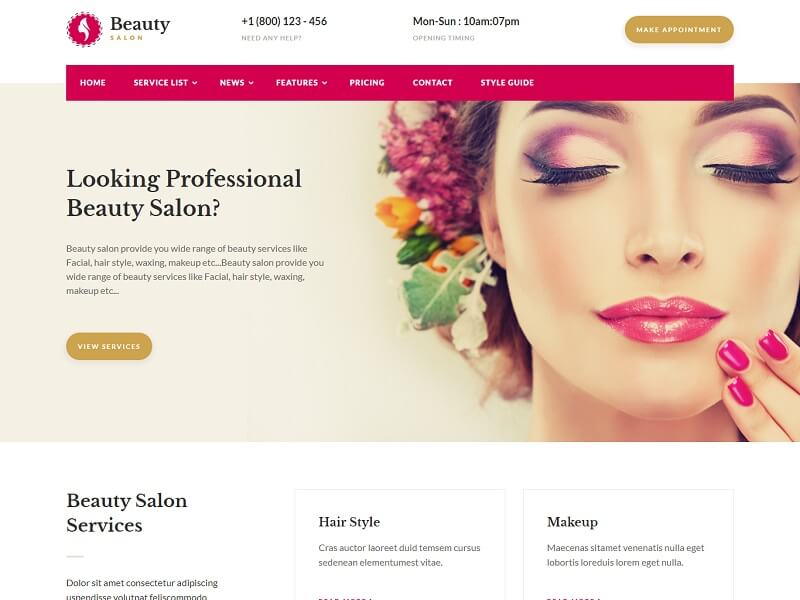Open the Pricing page

tap(367, 83)
